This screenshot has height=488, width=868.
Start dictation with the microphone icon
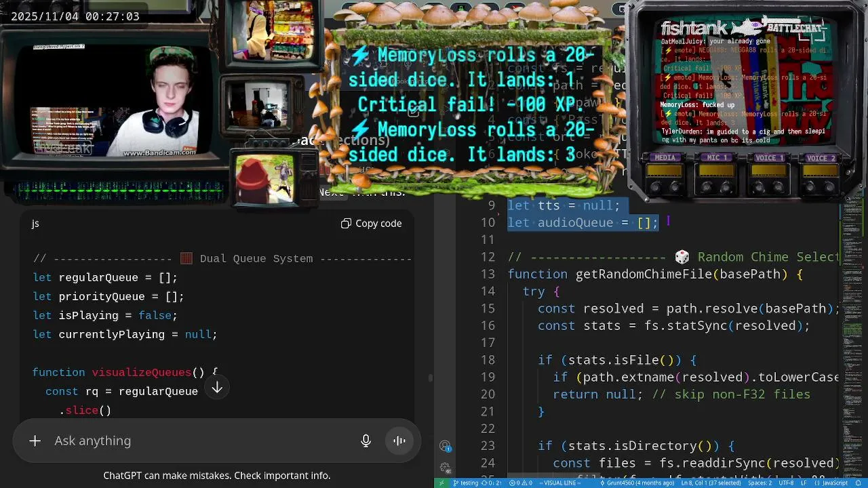click(x=366, y=441)
